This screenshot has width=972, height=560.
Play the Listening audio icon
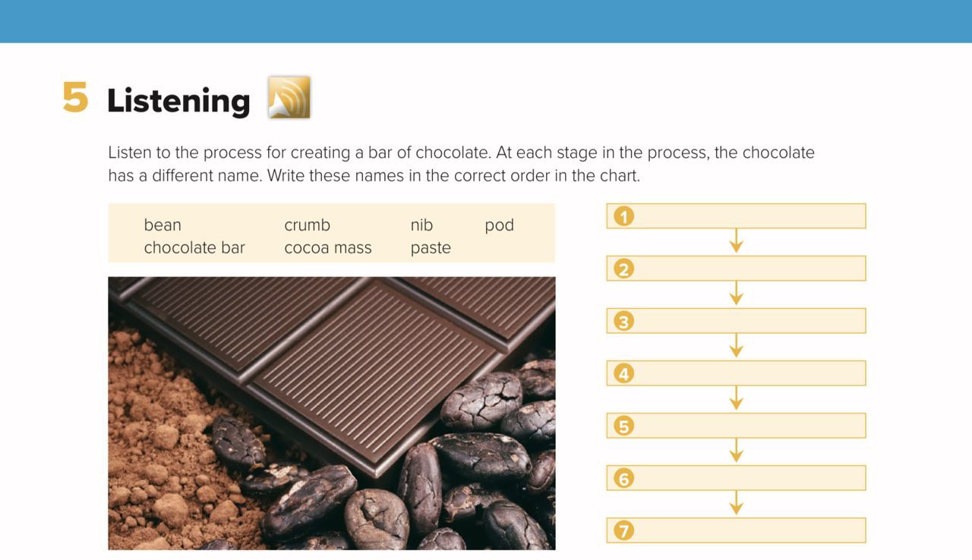(x=289, y=97)
